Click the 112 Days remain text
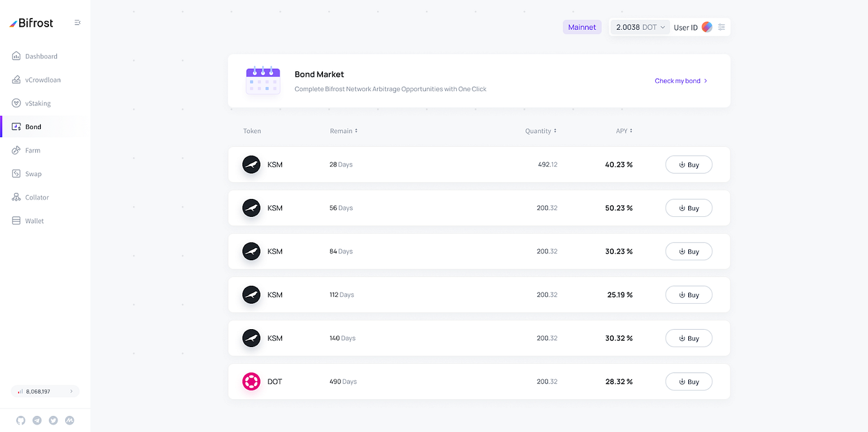The height and width of the screenshot is (432, 868). click(342, 295)
